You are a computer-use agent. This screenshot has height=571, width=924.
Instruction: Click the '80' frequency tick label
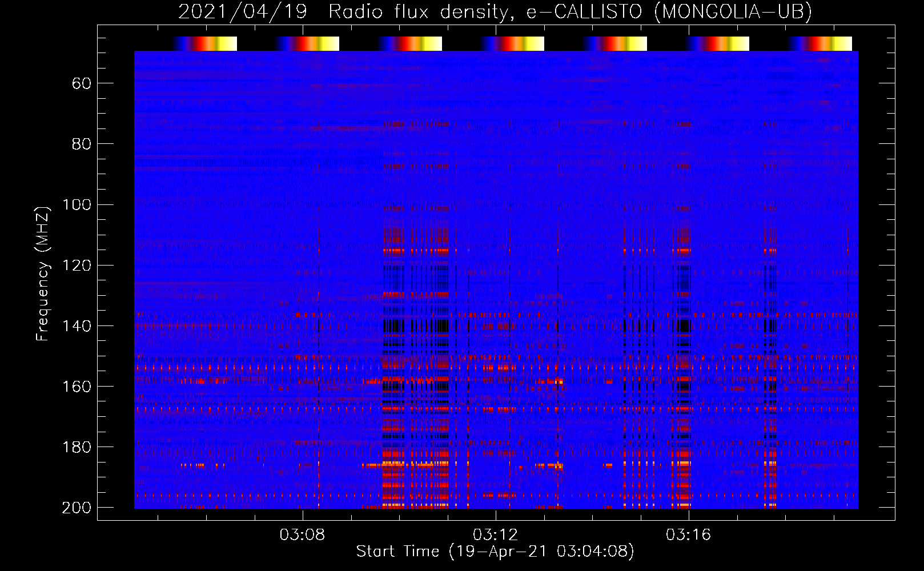pos(82,144)
